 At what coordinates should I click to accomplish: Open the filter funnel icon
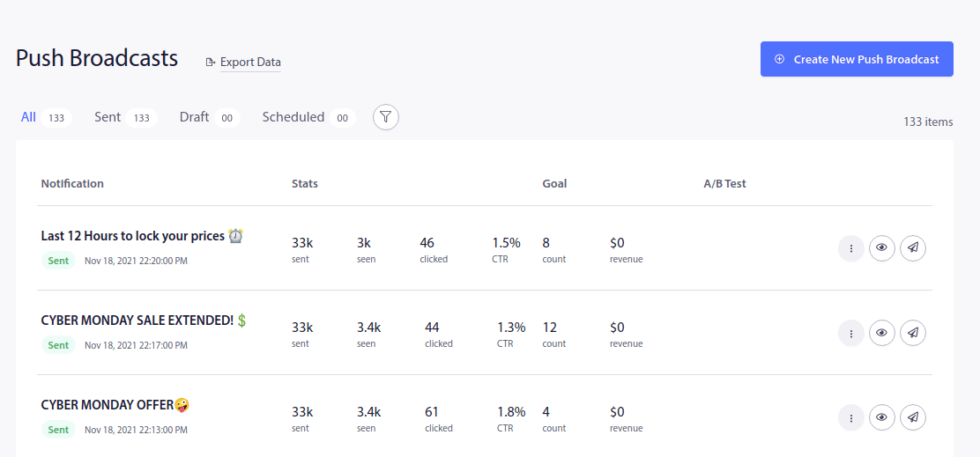(386, 117)
